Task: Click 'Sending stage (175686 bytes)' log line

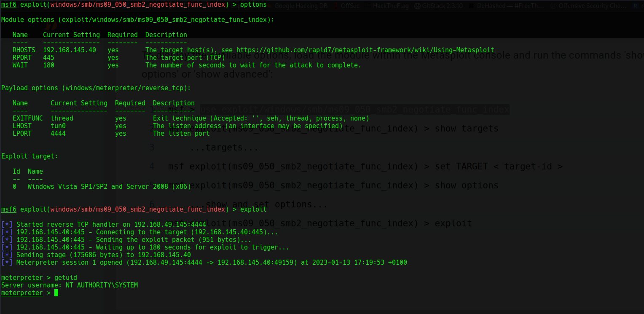Action: 96,255
